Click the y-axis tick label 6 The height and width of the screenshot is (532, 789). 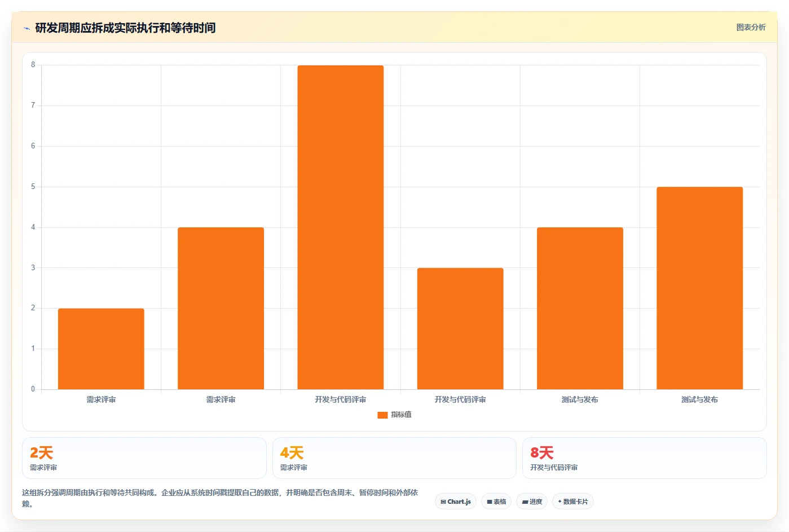pos(33,146)
